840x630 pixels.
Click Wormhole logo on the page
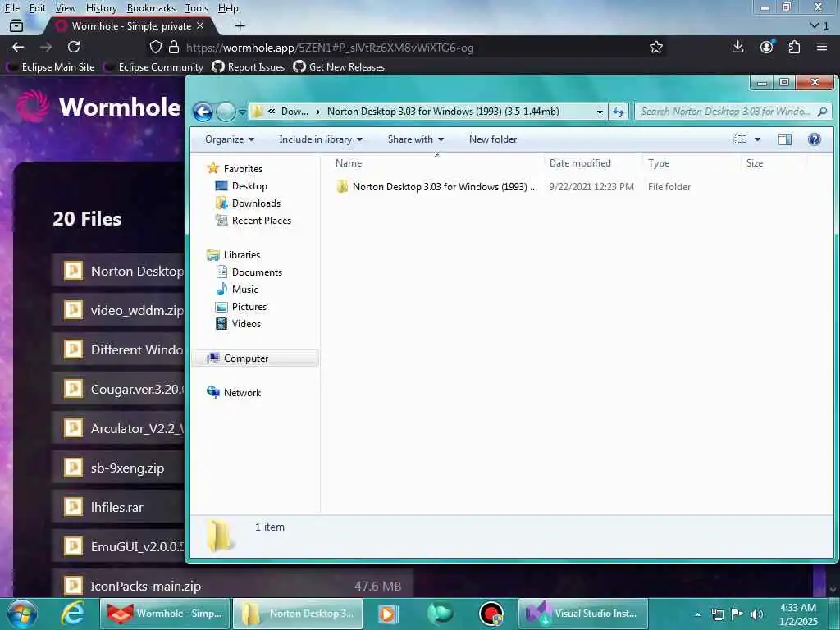(x=99, y=107)
